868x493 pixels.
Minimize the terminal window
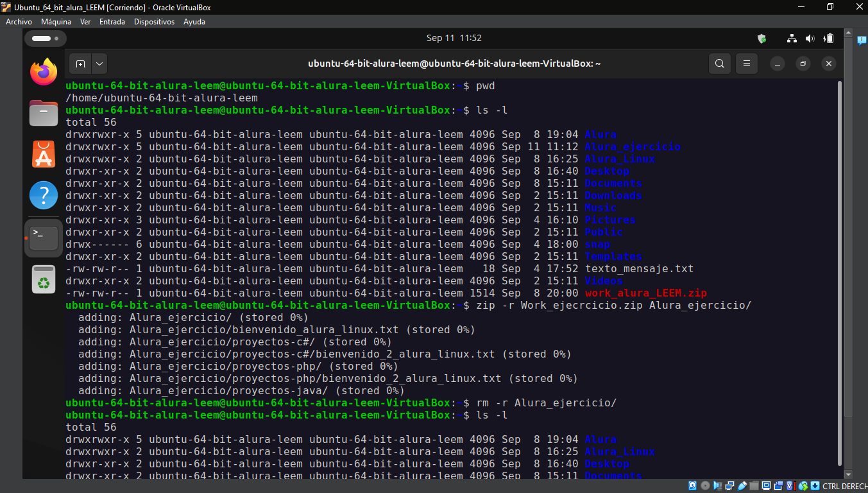tap(778, 64)
